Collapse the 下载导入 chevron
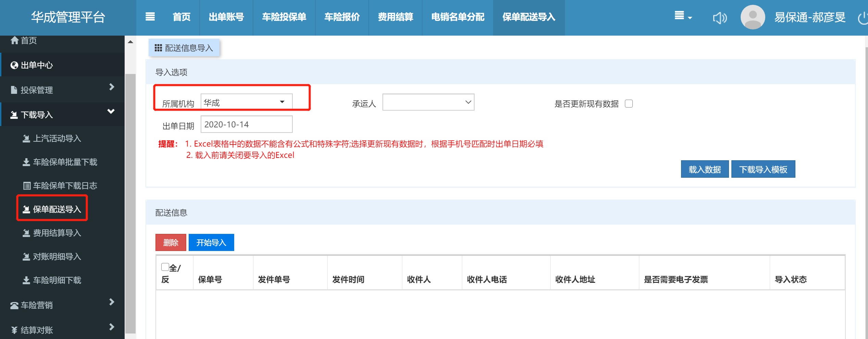This screenshot has width=868, height=339. click(x=111, y=112)
